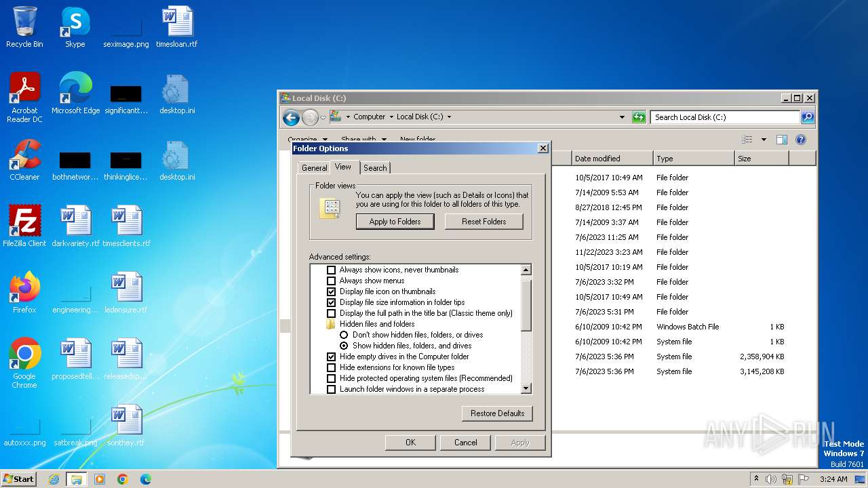The height and width of the screenshot is (488, 868).
Task: Click the taskbar clock showing 3:24 AM
Action: [833, 479]
